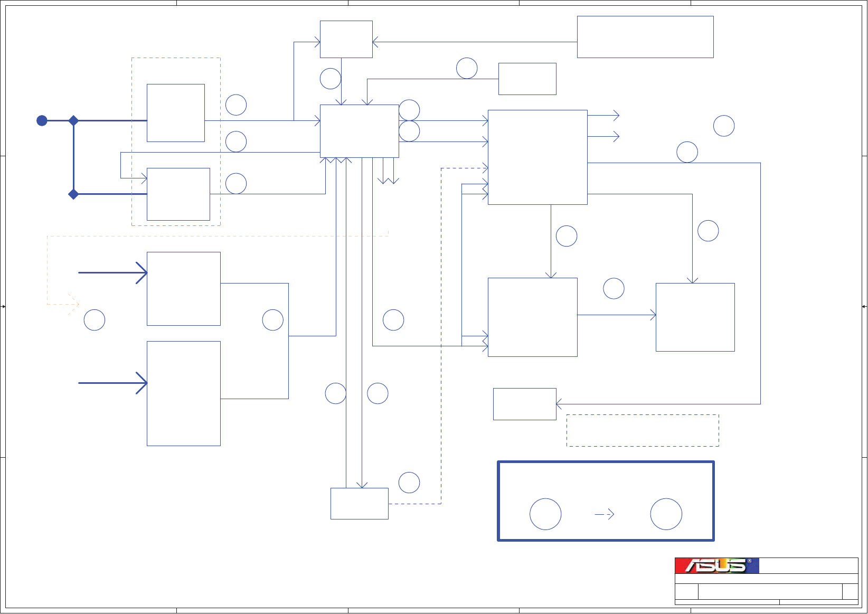Click the right circle inside the thick-bordered legend box
The height and width of the screenshot is (614, 868).
pyautogui.click(x=666, y=514)
